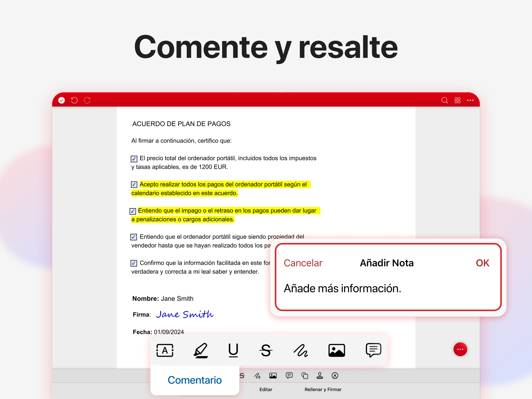The width and height of the screenshot is (532, 399).
Task: Select the large highlighter tool
Action: (x=201, y=350)
